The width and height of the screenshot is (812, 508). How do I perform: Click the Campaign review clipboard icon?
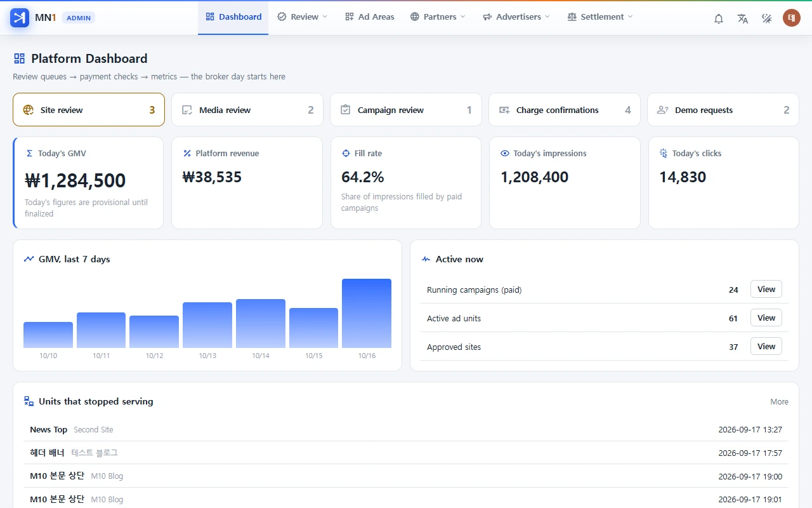click(346, 110)
